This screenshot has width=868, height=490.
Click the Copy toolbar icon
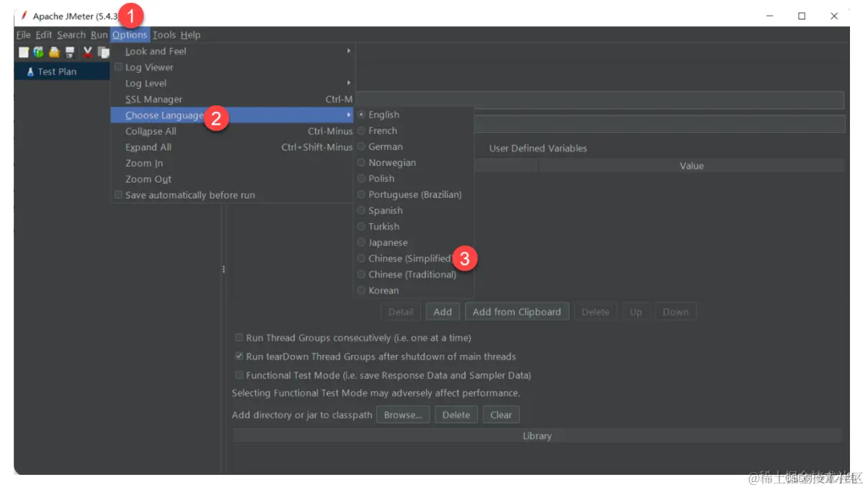pyautogui.click(x=104, y=52)
